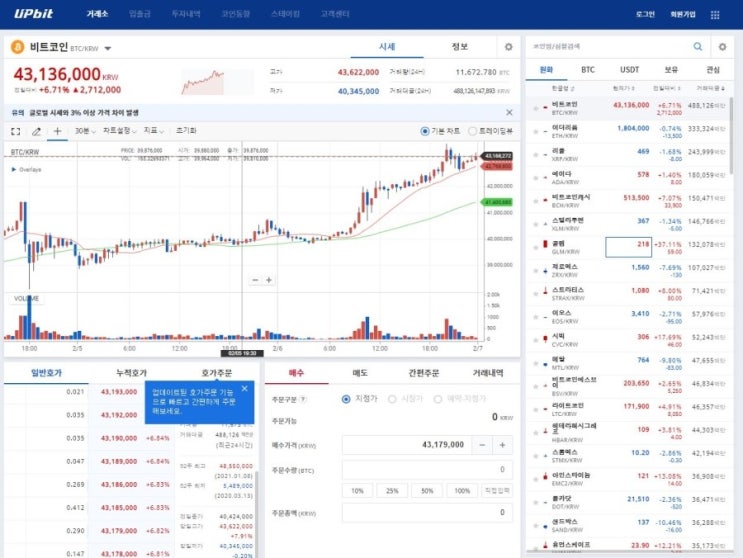
Task: Set order quantity to 25%
Action: [x=392, y=491]
